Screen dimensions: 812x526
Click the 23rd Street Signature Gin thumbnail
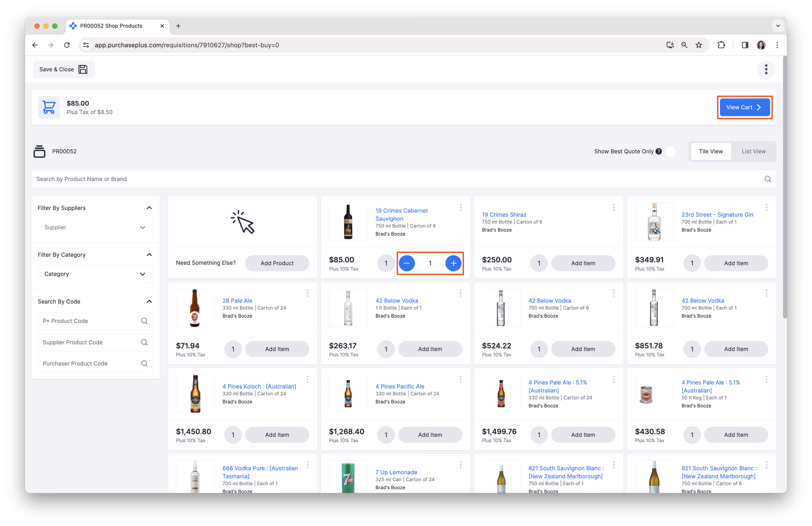[x=654, y=222]
